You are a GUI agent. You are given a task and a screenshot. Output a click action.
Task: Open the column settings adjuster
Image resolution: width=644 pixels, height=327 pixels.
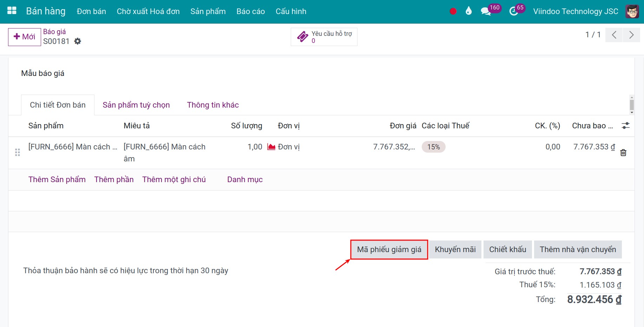tap(625, 126)
